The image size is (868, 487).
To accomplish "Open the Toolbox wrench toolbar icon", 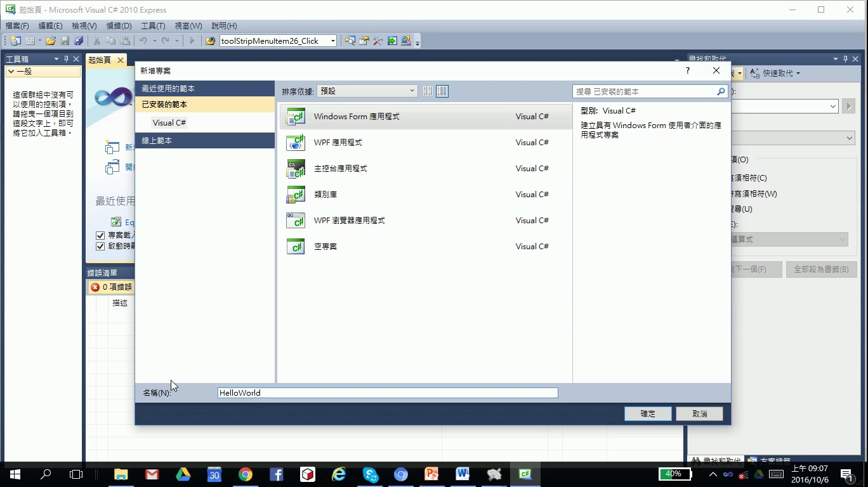I will click(x=378, y=41).
